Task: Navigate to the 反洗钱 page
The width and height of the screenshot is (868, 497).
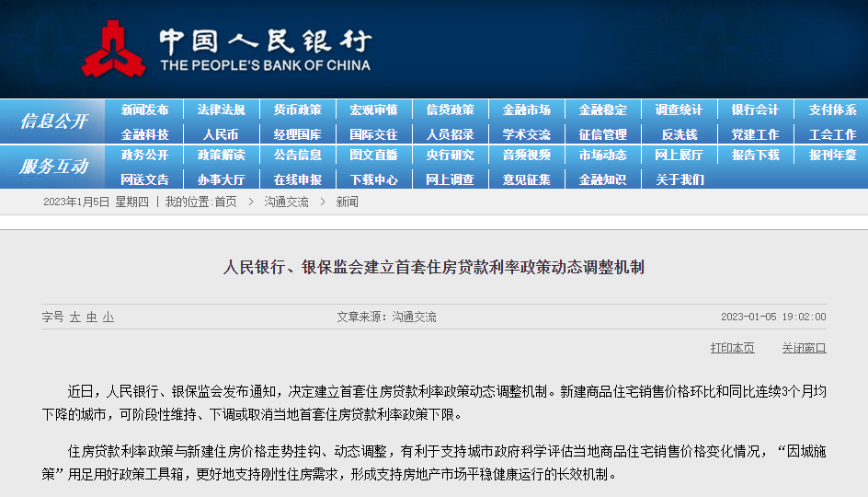Action: click(x=679, y=134)
